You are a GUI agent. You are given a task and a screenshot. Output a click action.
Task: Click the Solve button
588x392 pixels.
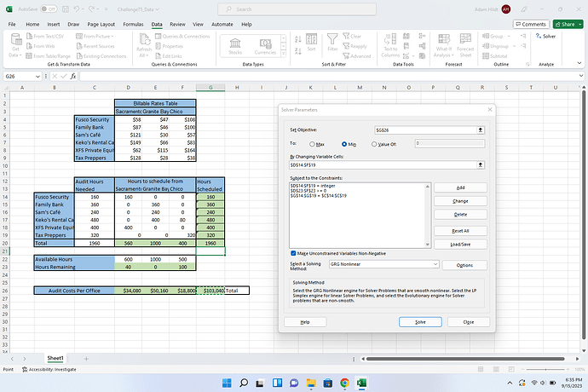point(420,322)
